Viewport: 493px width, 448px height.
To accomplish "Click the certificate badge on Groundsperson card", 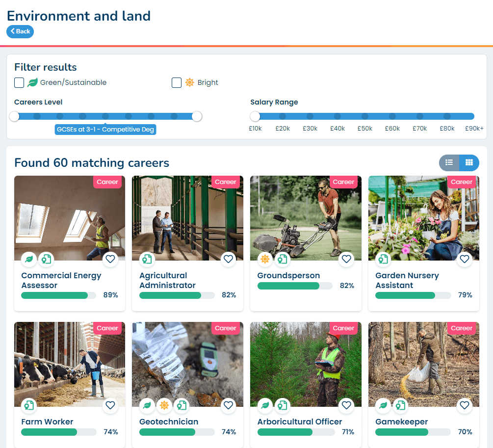I will click(x=283, y=259).
